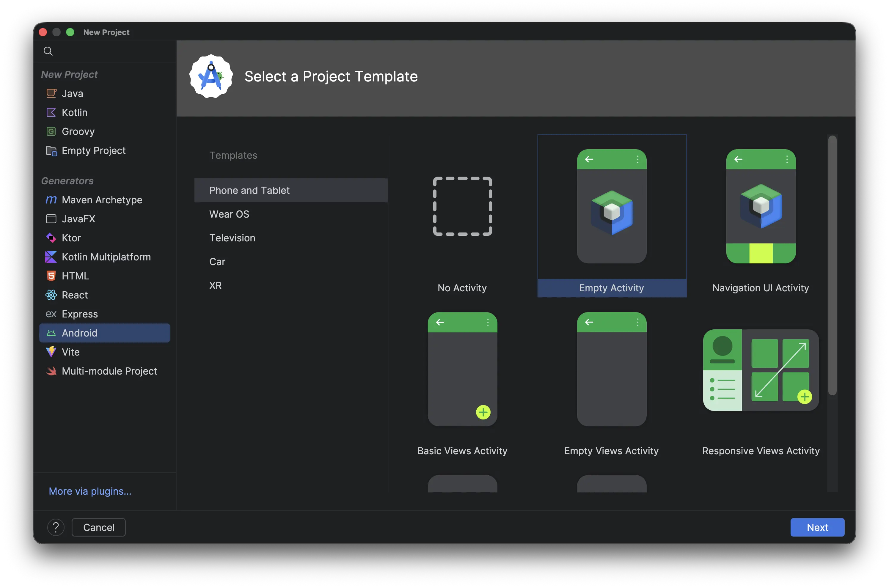Select the Empty Activity template
The height and width of the screenshot is (588, 889).
click(612, 216)
